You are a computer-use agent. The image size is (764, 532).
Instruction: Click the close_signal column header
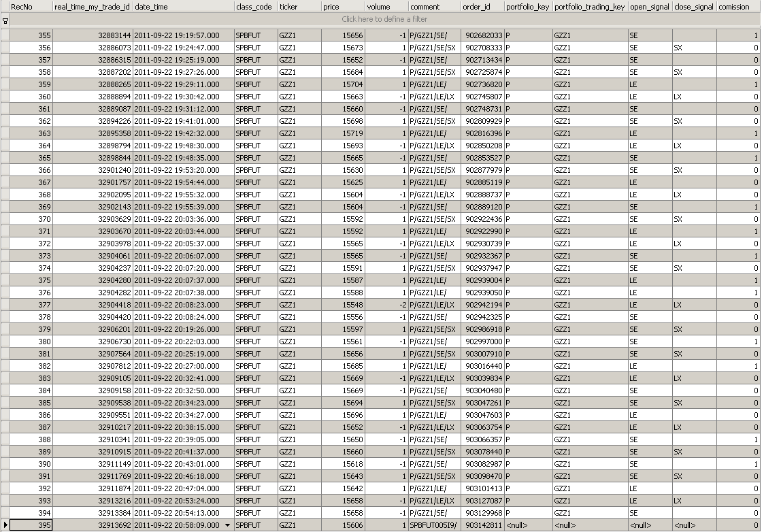(695, 7)
